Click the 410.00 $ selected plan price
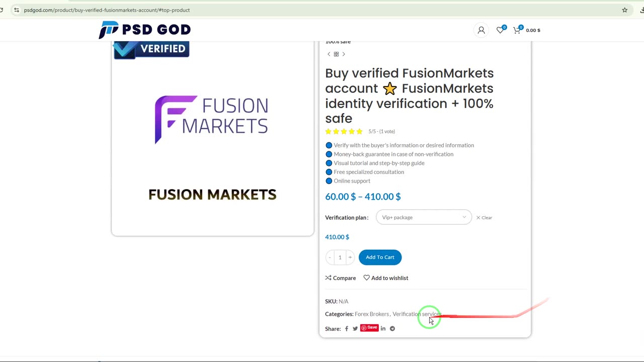The width and height of the screenshot is (644, 362). (x=337, y=237)
